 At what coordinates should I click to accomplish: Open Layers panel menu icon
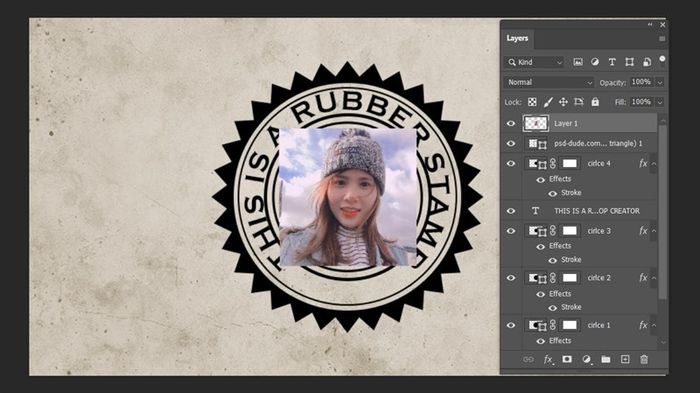click(662, 39)
